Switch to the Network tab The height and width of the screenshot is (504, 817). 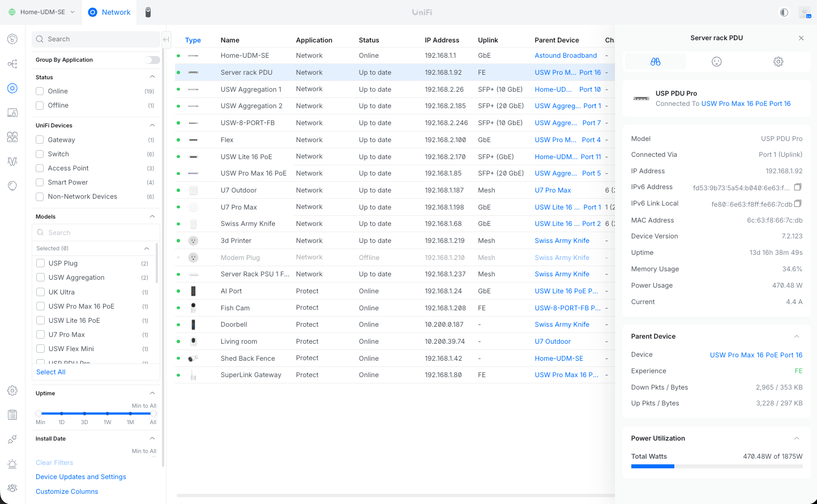coord(110,12)
